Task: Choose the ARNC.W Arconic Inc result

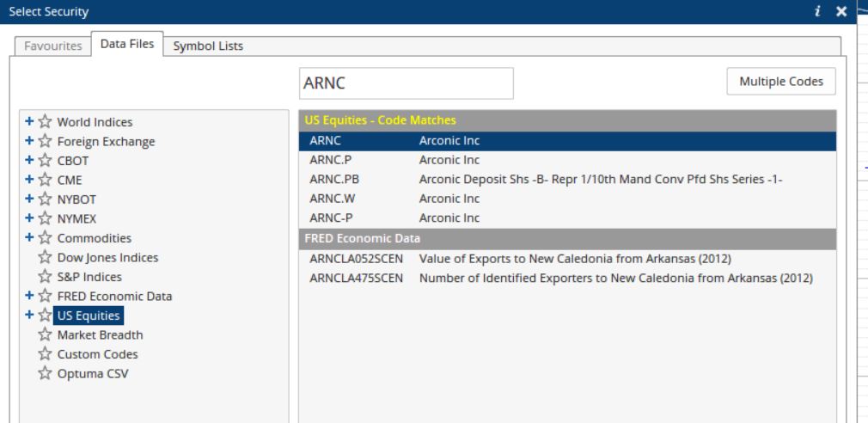Action: (x=567, y=199)
